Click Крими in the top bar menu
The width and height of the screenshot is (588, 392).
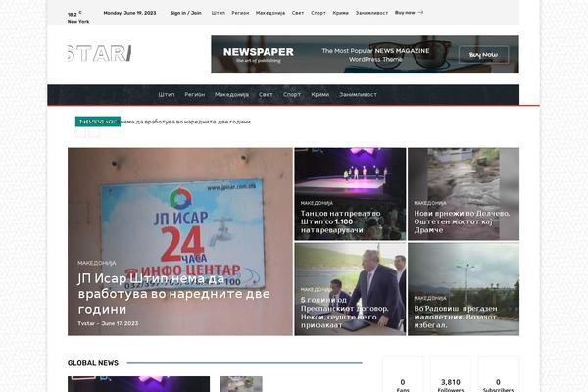340,13
